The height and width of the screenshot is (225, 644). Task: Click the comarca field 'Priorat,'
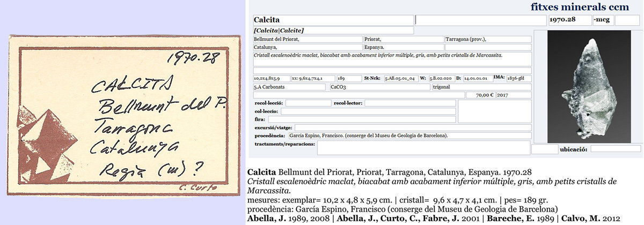[x=404, y=39]
